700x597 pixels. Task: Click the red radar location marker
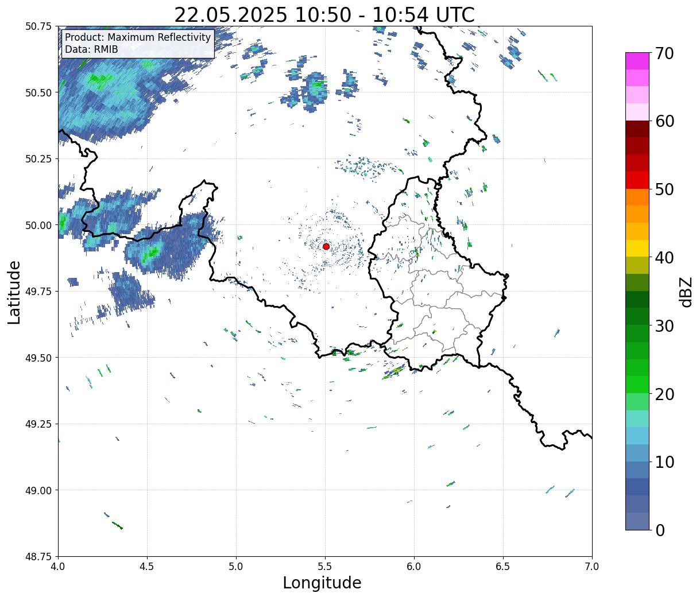coord(326,246)
